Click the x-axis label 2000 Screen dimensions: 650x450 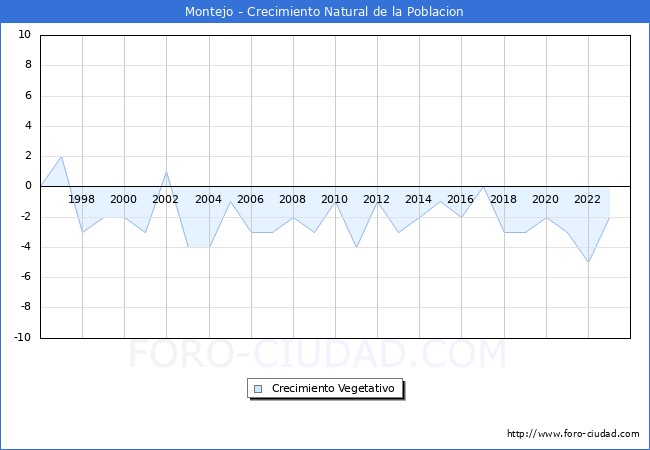[123, 199]
